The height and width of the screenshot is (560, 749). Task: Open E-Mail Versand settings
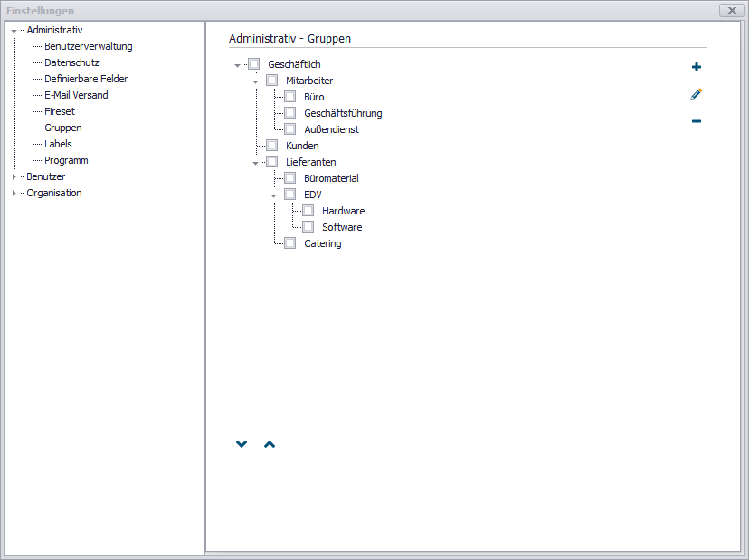(x=76, y=95)
